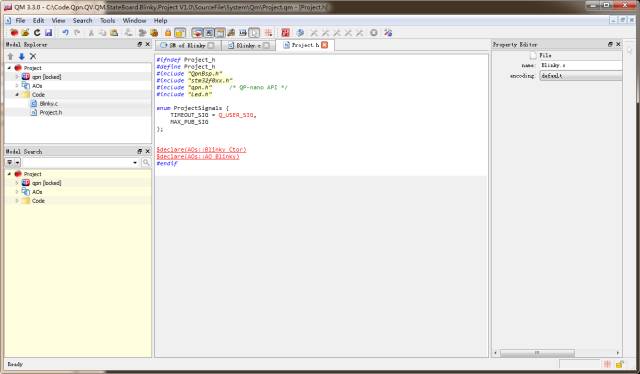Open the View menu
Viewport: 640px width, 374px height.
58,20
